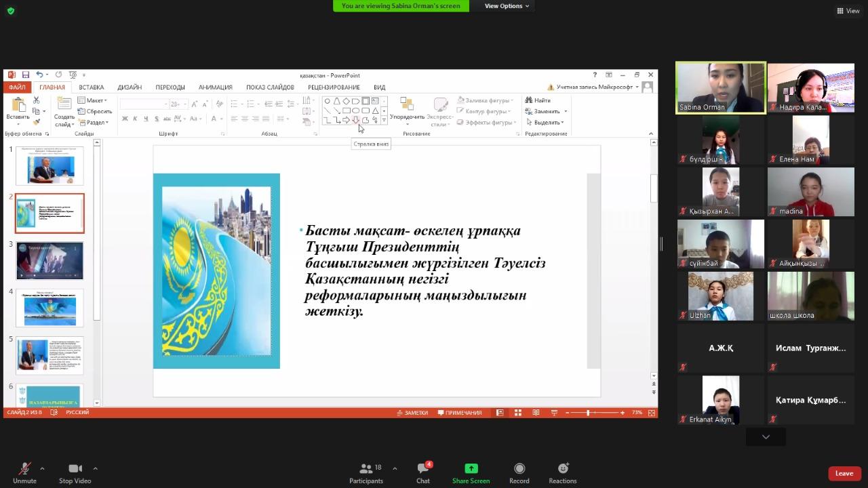868x488 pixels.
Task: Switch to slide sorter view in the status bar
Action: (x=518, y=413)
